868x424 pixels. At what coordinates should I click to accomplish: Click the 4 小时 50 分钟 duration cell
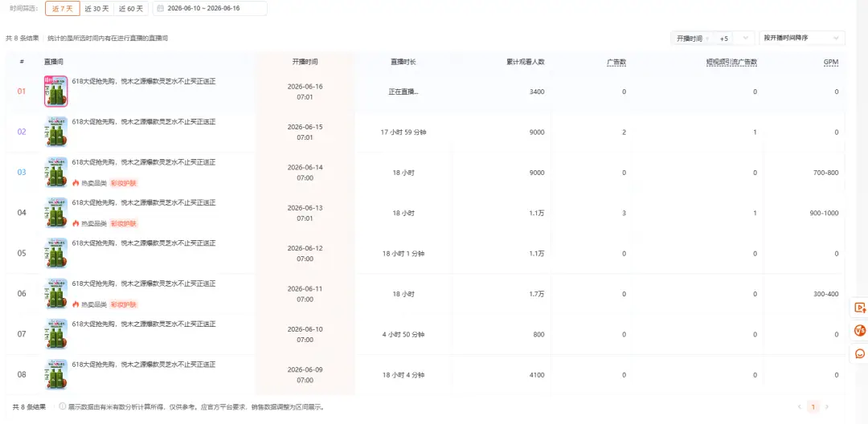click(x=403, y=334)
